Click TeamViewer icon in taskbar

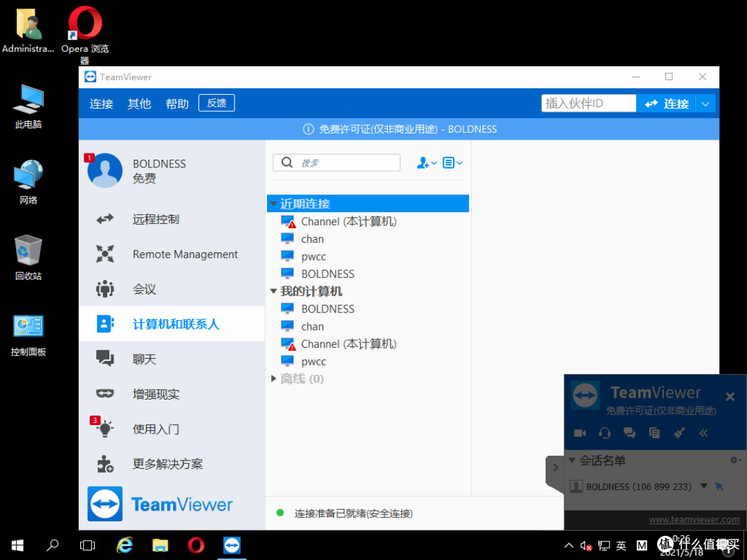point(232,545)
